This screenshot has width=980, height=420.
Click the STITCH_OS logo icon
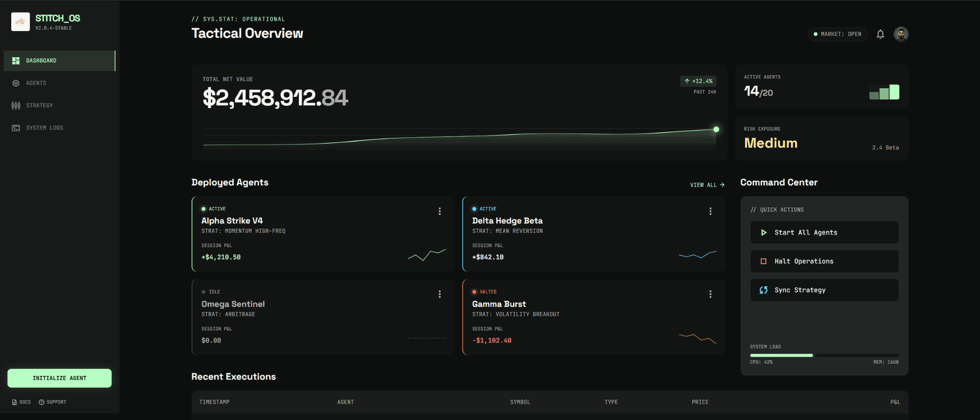pos(20,22)
